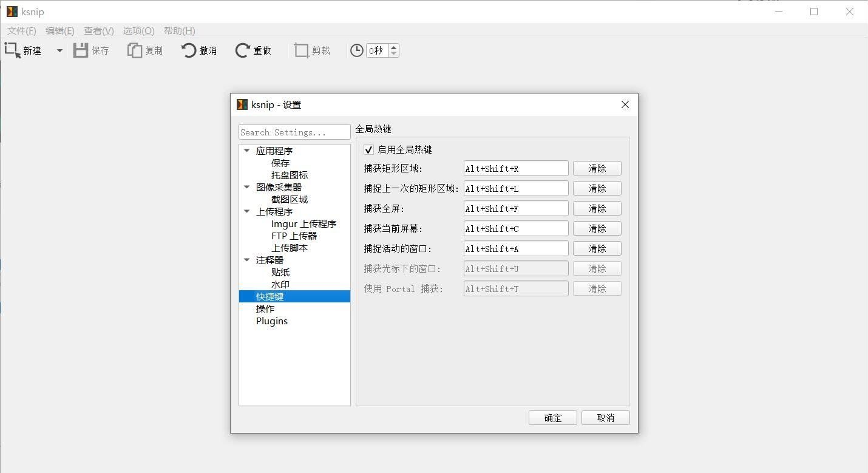Select 水印 in the settings tree
The height and width of the screenshot is (473, 868).
click(x=280, y=284)
